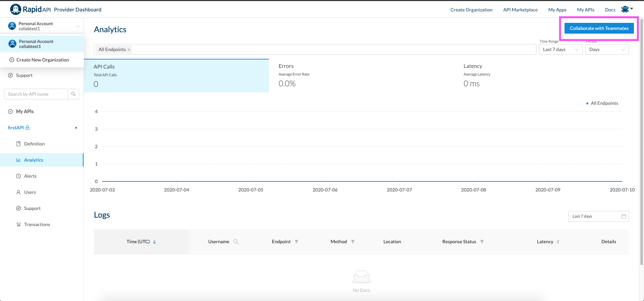Click the 2020-07-06 date label on chart
Screen dimensions: 644x301
pos(325,190)
